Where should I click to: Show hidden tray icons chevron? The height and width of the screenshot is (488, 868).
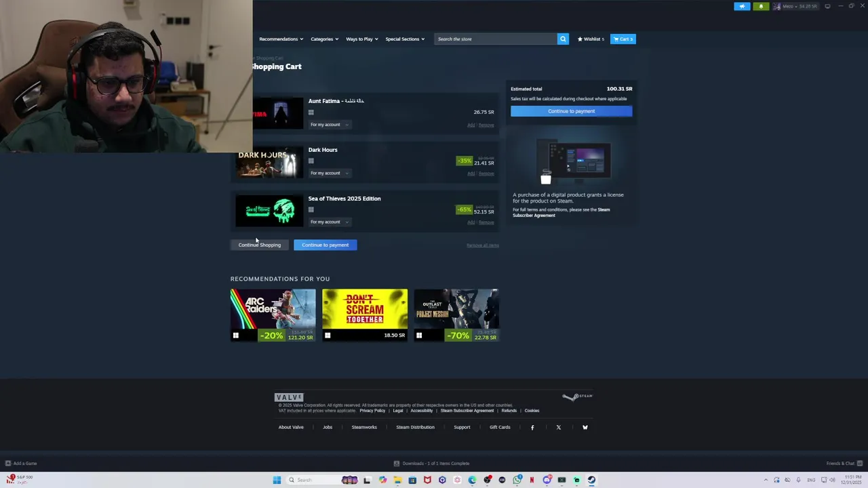pos(766,480)
